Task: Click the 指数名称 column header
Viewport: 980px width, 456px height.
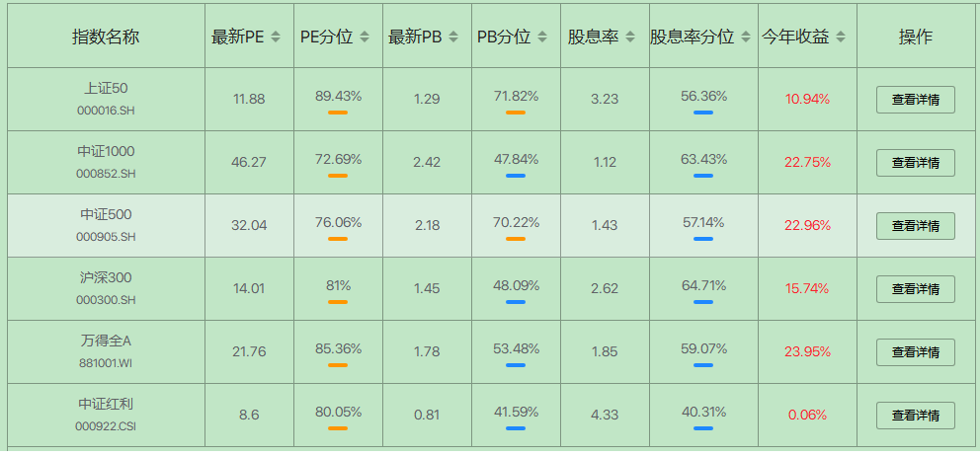Action: 106,38
